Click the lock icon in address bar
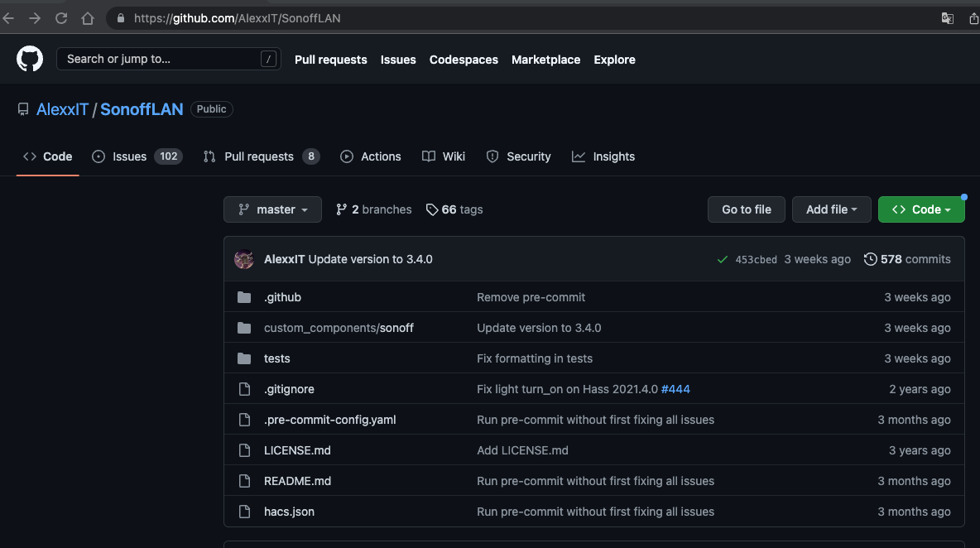The image size is (980, 548). point(121,19)
